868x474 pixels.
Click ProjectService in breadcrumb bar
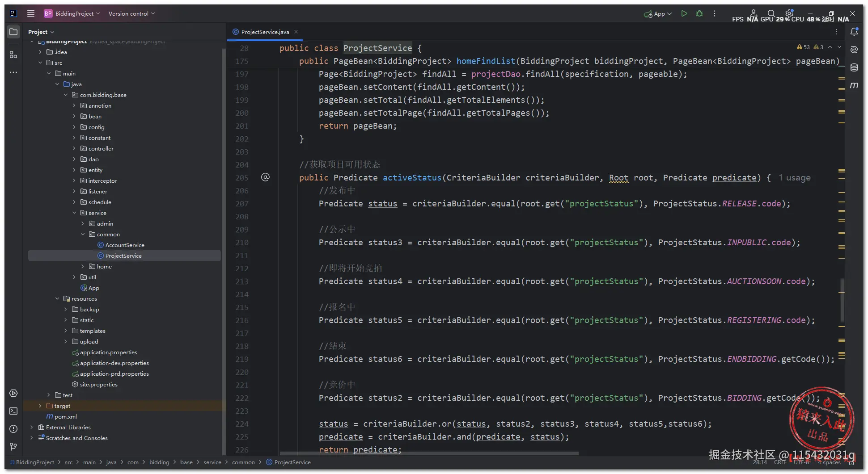(x=288, y=462)
